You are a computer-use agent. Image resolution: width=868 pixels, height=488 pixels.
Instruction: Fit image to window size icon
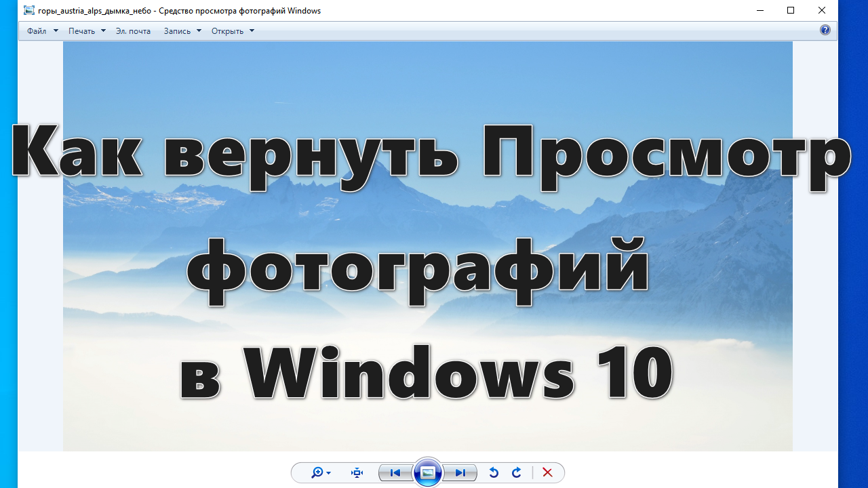click(357, 473)
